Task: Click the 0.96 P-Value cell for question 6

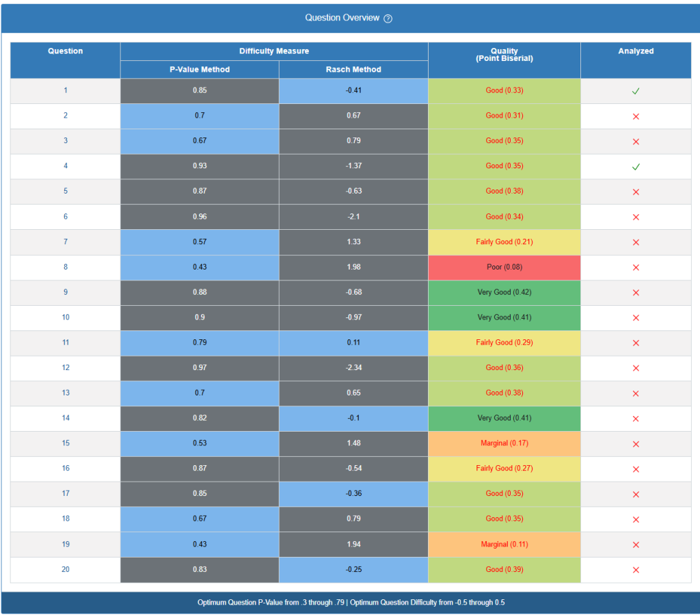Action: point(200,217)
